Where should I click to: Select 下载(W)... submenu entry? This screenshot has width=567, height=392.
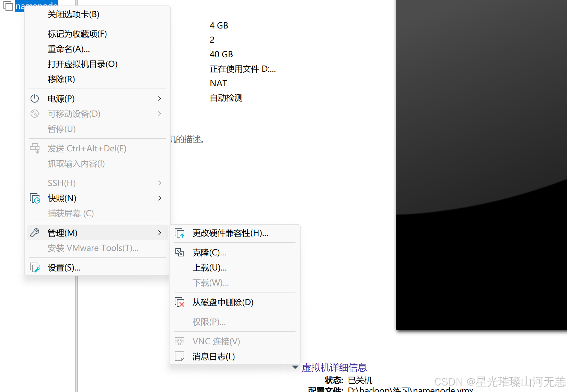[x=235, y=283]
